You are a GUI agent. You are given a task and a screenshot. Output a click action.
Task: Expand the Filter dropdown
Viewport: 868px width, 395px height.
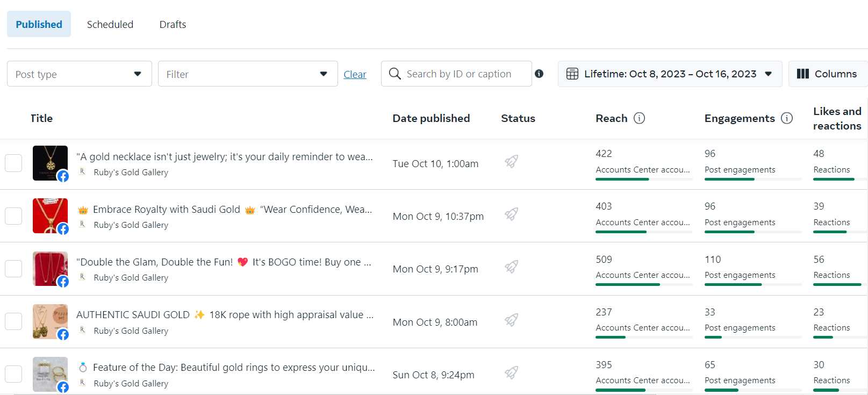click(x=247, y=74)
